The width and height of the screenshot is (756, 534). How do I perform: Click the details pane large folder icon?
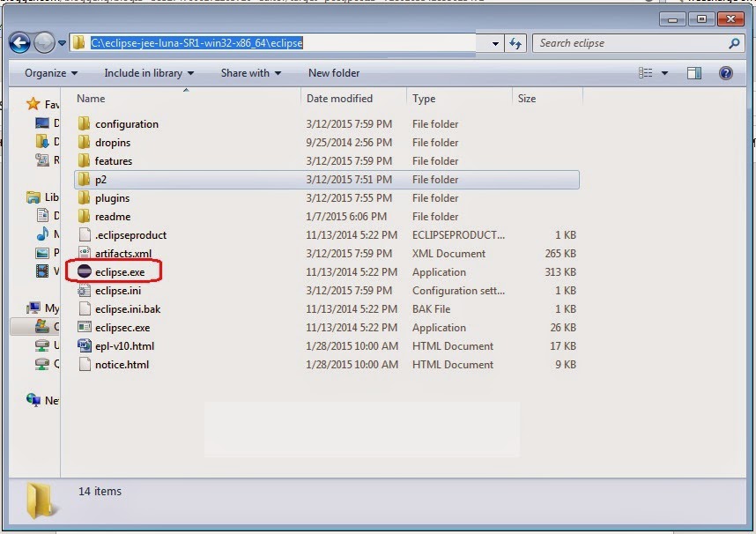(41, 501)
